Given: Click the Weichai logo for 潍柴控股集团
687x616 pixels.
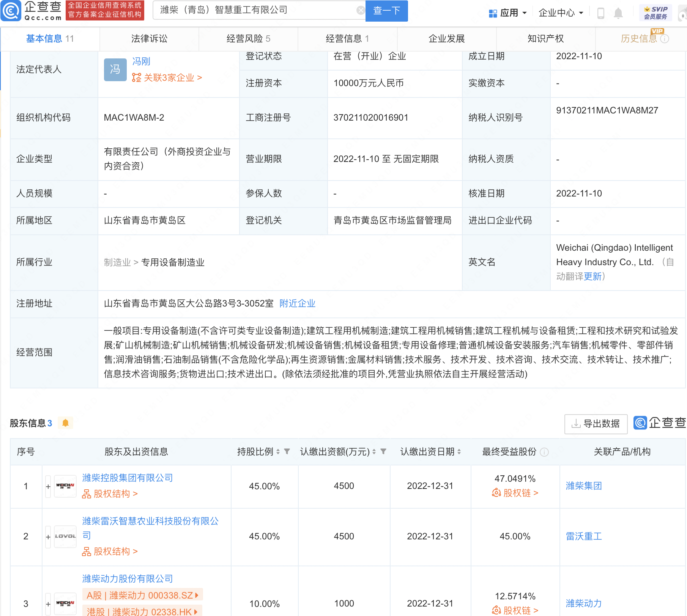Looking at the screenshot, I should click(65, 486).
